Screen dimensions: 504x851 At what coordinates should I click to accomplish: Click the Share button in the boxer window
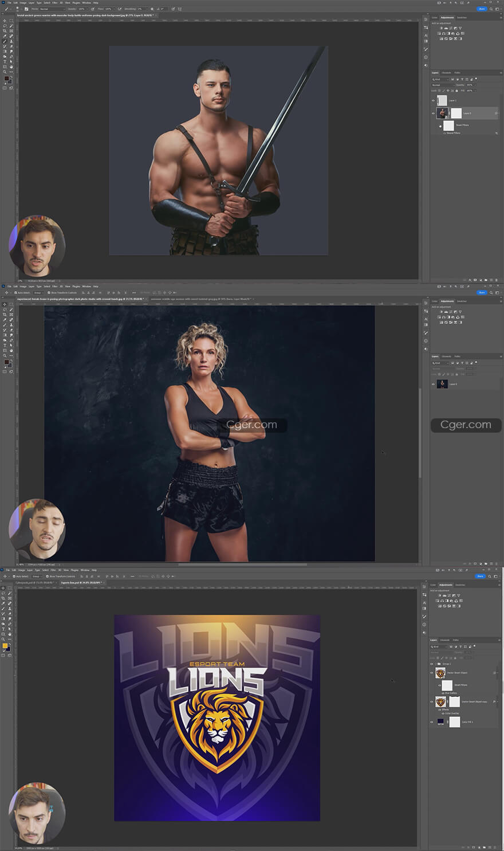tap(482, 292)
